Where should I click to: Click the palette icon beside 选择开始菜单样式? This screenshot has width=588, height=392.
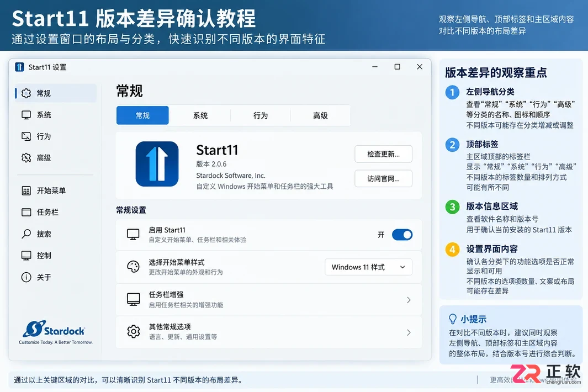[133, 267]
